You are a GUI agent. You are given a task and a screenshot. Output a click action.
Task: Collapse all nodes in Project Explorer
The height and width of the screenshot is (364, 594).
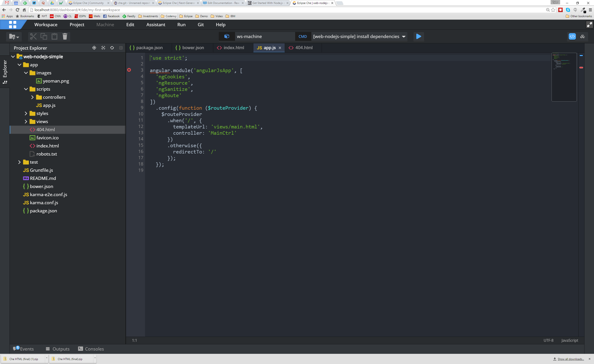coord(103,48)
